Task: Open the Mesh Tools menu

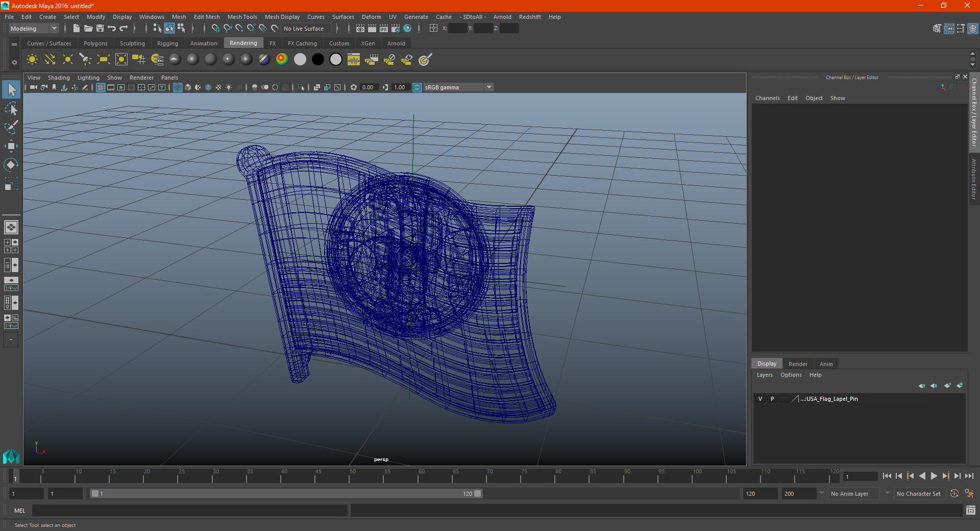Action: tap(242, 17)
